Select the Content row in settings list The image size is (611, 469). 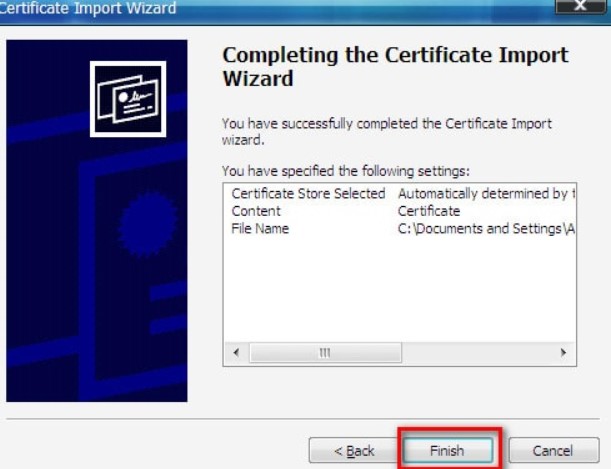coord(400,211)
